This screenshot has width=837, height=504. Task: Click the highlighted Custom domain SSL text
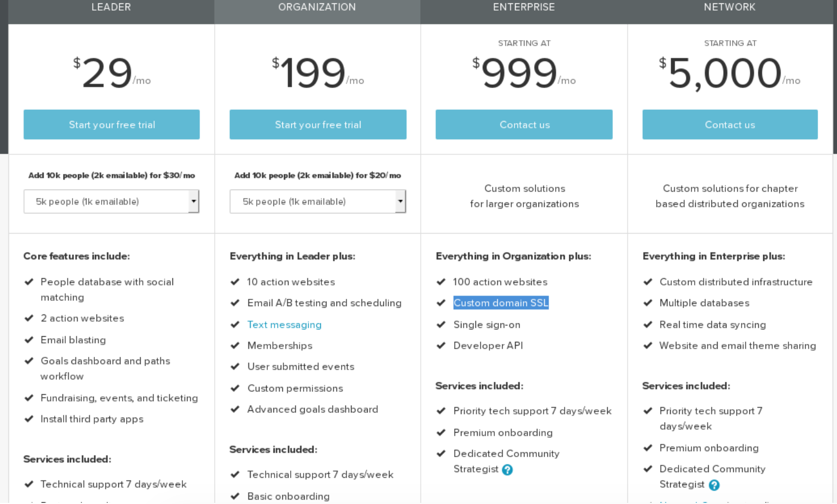coord(501,303)
